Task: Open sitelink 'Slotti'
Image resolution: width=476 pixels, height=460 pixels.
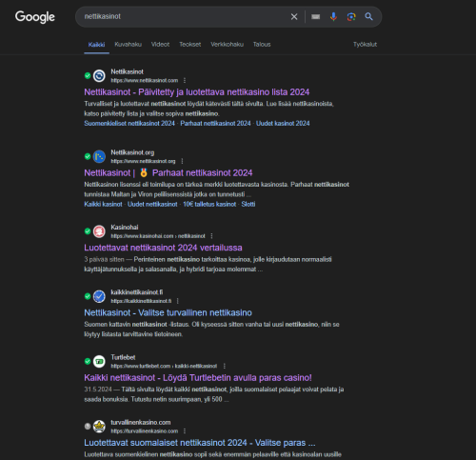Action: [248, 204]
